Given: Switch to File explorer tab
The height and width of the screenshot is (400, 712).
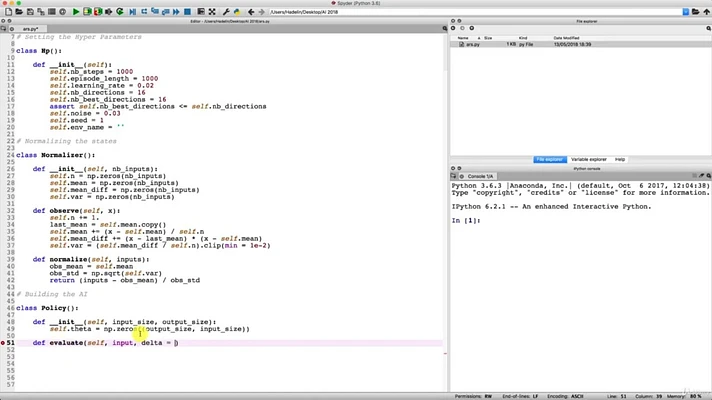Looking at the screenshot, I should click(549, 159).
